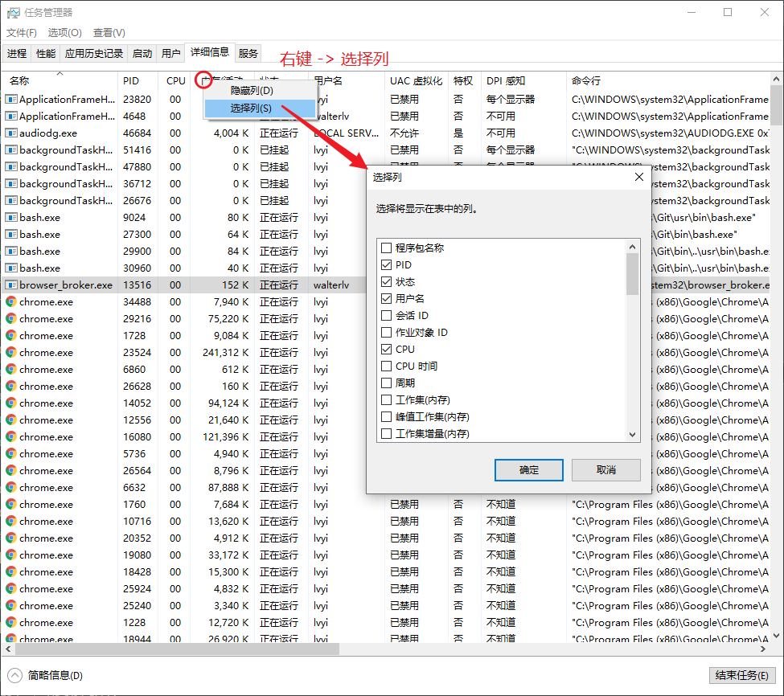
Task: Close the 选择列 dialog with X
Action: coord(639,177)
